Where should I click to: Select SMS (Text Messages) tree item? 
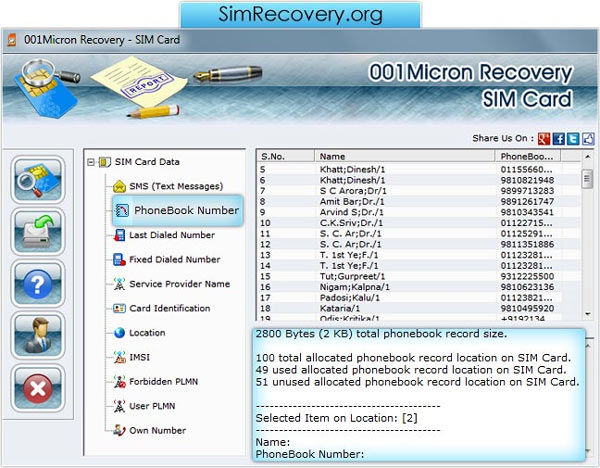tap(175, 186)
